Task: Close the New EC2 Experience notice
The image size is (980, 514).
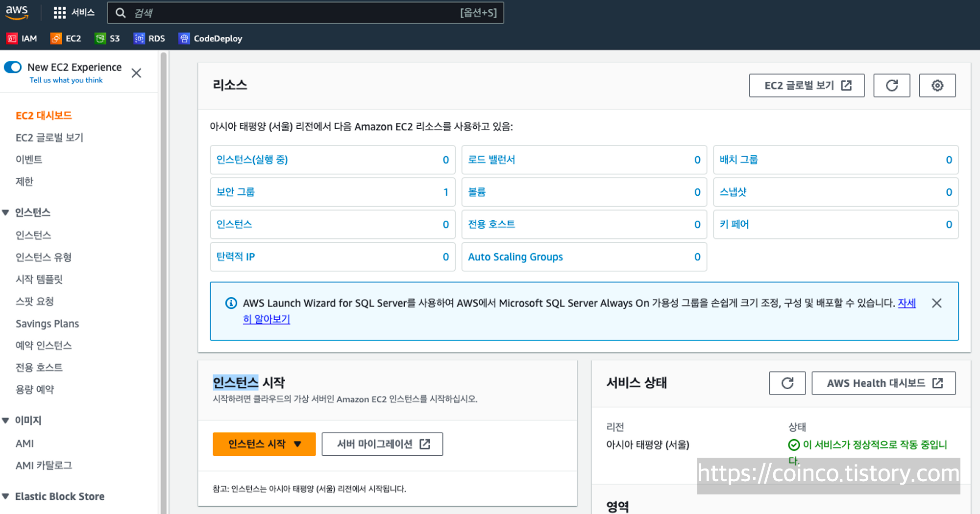Action: [136, 73]
